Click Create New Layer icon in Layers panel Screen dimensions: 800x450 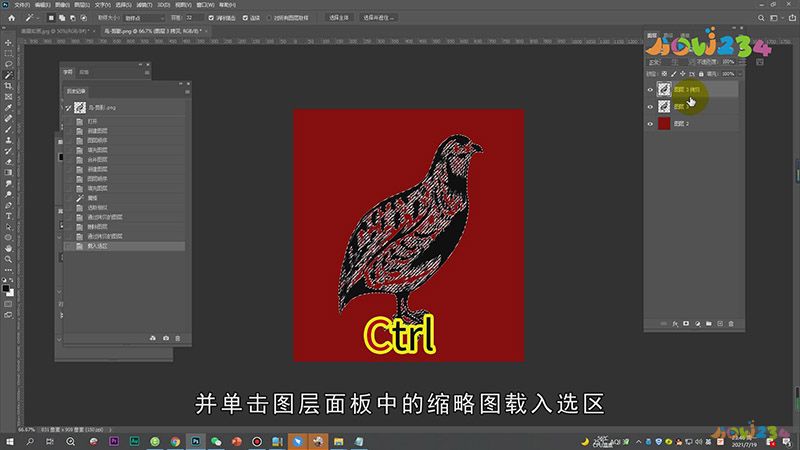point(720,323)
